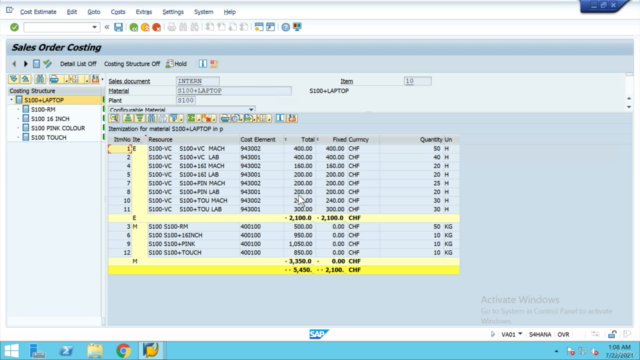The width and height of the screenshot is (640, 360).
Task: Click the Help question mark icon
Action: click(286, 27)
